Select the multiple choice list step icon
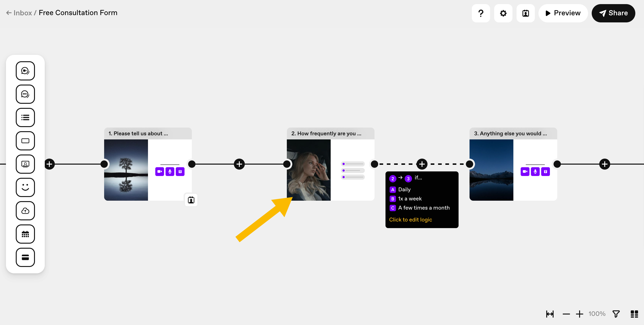Viewport: 644px width, 325px height. 25,117
